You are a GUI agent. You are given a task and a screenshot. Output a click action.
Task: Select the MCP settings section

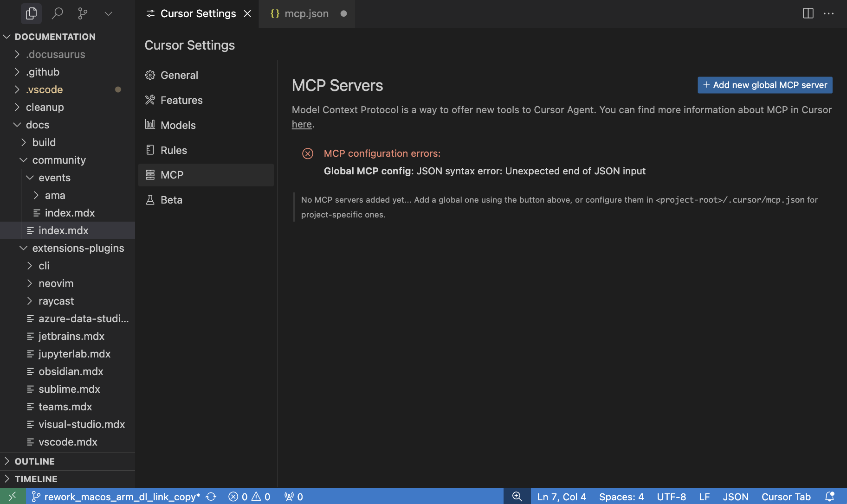point(206,175)
